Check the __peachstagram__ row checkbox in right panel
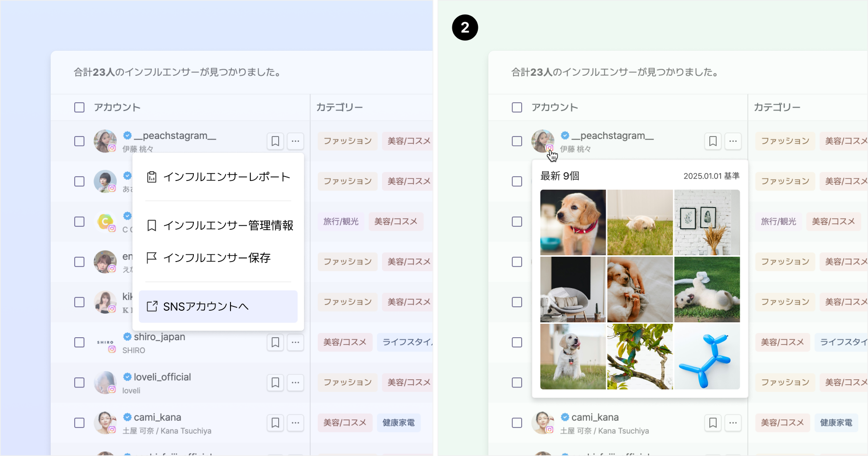 (x=517, y=141)
